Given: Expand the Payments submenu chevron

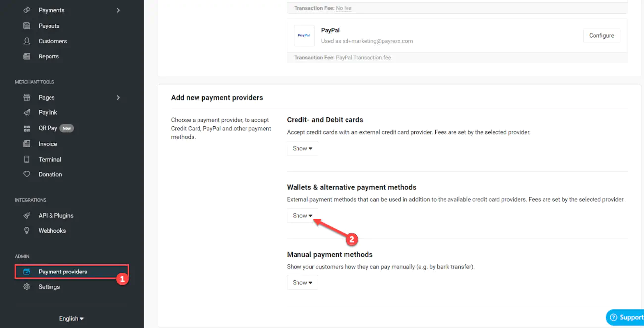Looking at the screenshot, I should point(118,10).
